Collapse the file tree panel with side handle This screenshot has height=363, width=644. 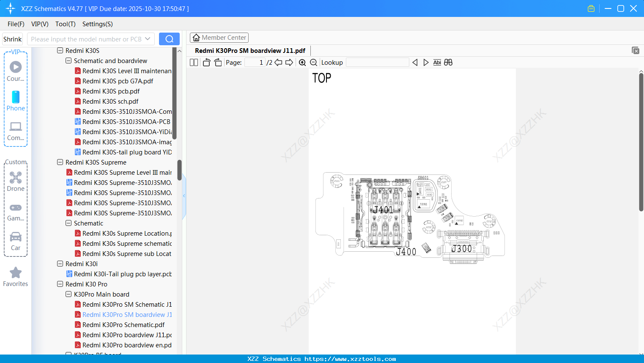pos(184,195)
